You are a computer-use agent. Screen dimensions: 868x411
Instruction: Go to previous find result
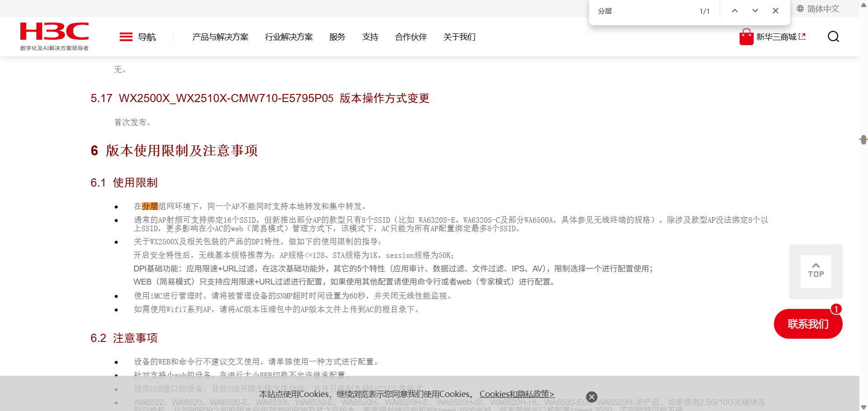point(735,11)
